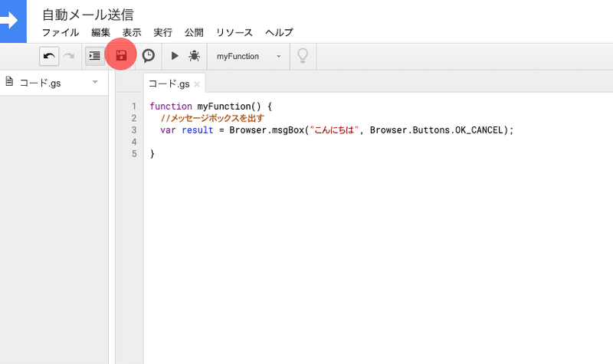This screenshot has height=364, width=613.
Task: Open the triggers clock icon
Action: click(x=148, y=56)
